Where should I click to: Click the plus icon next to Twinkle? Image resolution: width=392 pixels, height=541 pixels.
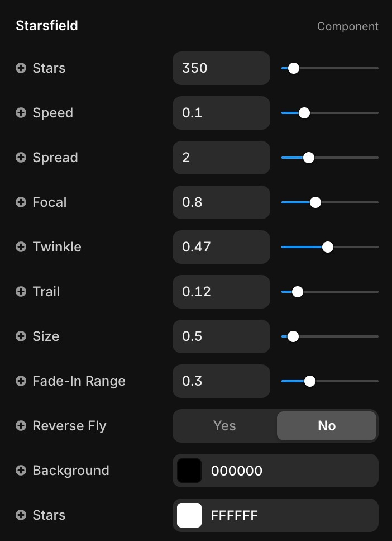pyautogui.click(x=21, y=247)
